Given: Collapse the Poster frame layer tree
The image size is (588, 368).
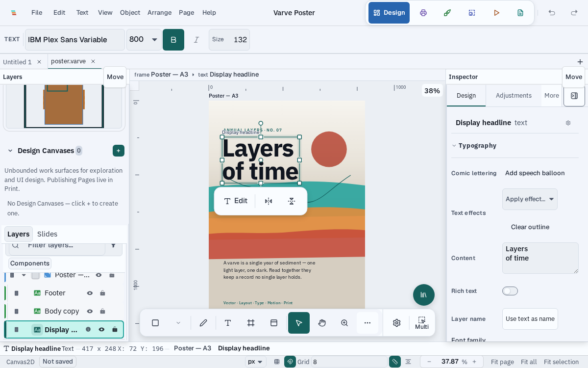Looking at the screenshot, I should point(24,275).
